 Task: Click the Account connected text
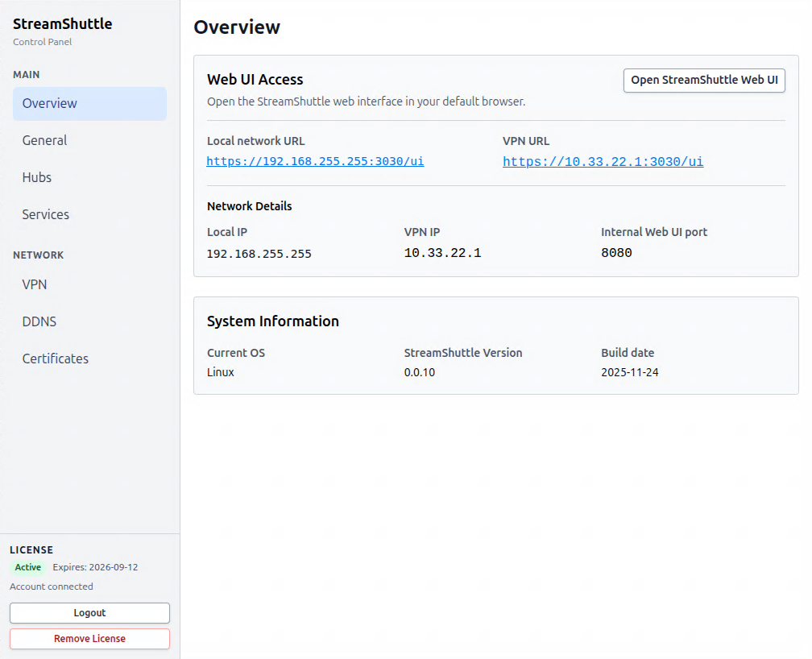(52, 586)
